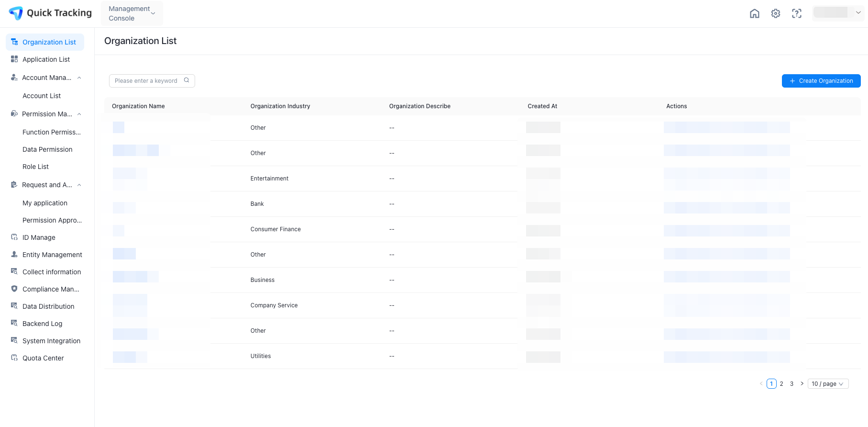
Task: Go to page 2 of the list
Action: [x=781, y=383]
